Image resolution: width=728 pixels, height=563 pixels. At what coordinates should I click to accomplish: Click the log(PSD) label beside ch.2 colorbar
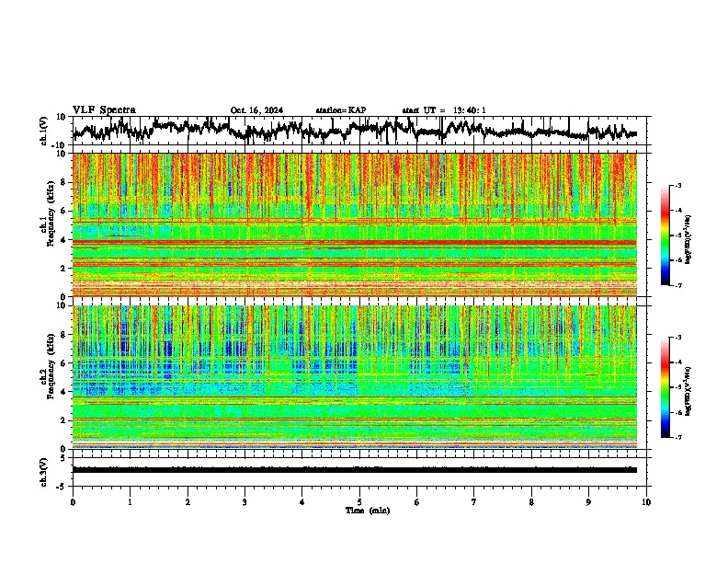coord(688,392)
